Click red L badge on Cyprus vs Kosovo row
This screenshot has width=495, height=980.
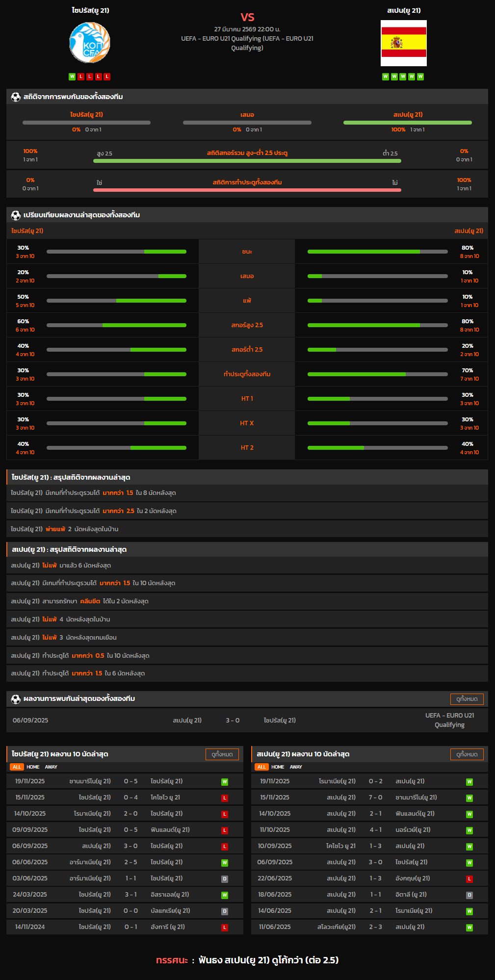click(225, 798)
